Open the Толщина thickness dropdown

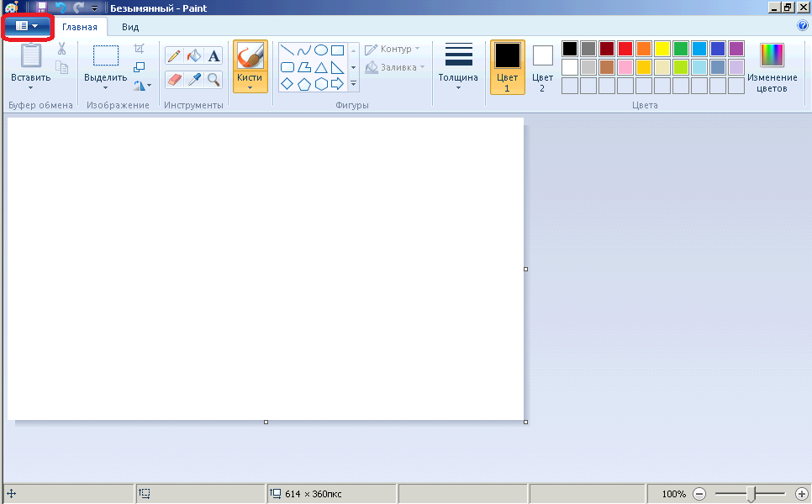click(x=458, y=66)
